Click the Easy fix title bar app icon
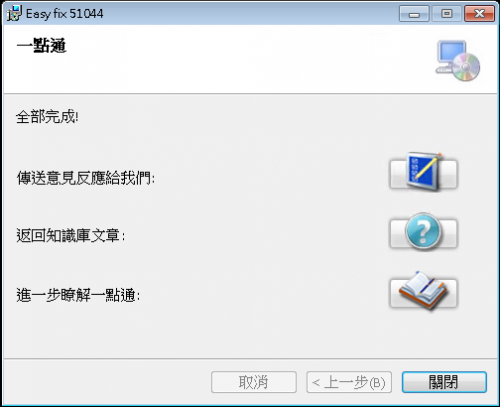This screenshot has width=500, height=407. [14, 13]
